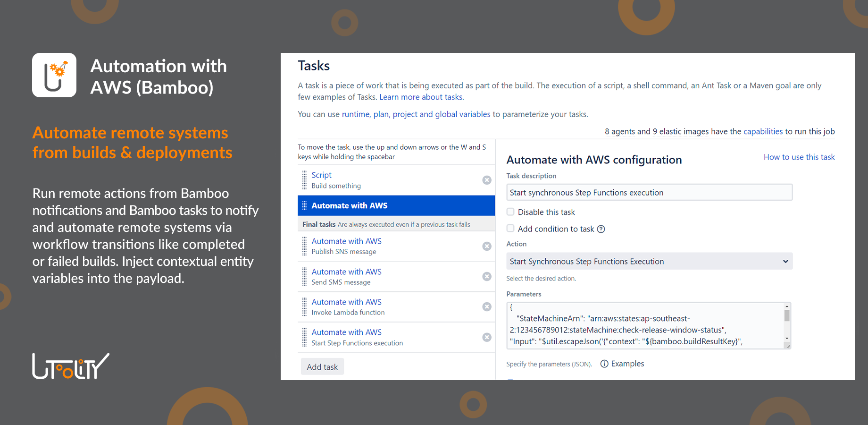The height and width of the screenshot is (425, 868).
Task: Delete the Invoke Lambda function task
Action: [x=487, y=306]
